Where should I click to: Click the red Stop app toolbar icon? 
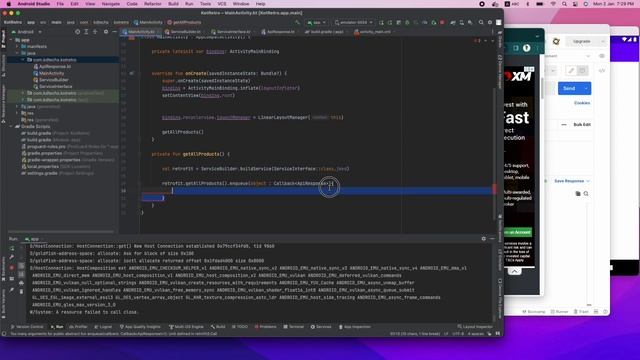[x=442, y=22]
